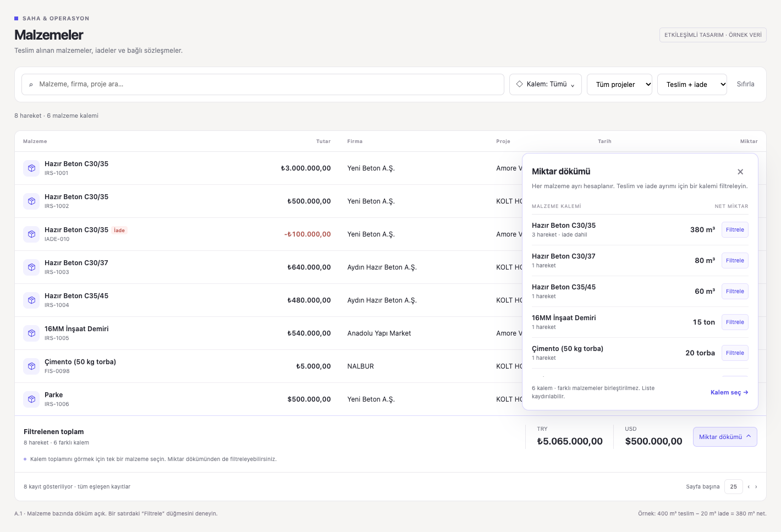Focus the Malzeme, firma, proje search field
The image size is (781, 532).
click(263, 85)
